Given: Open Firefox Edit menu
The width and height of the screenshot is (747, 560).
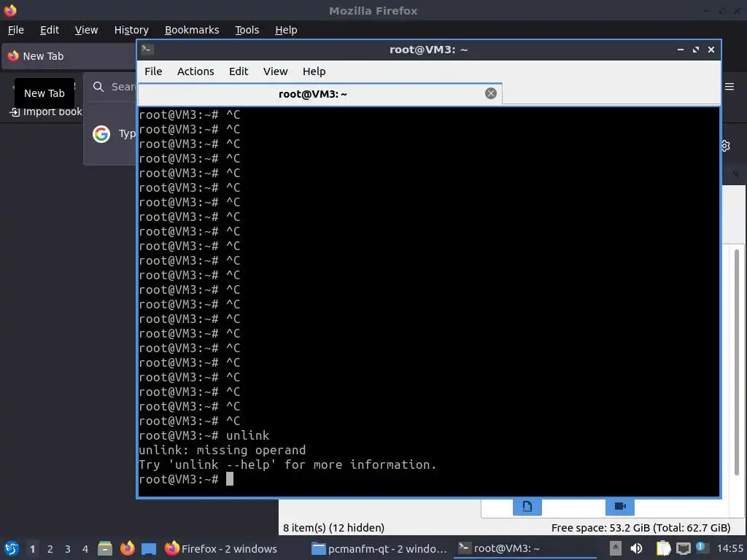Looking at the screenshot, I should click(50, 30).
